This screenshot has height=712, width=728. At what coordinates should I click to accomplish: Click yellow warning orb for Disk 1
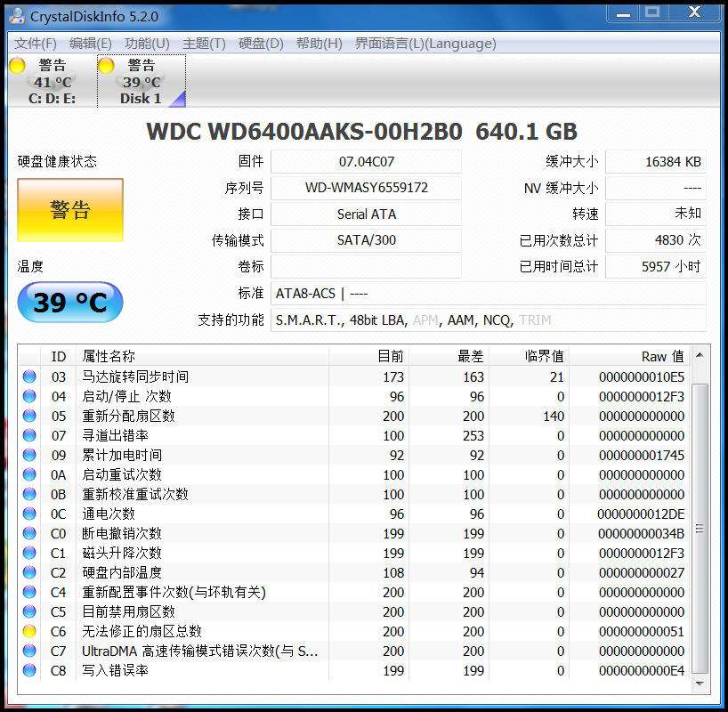click(x=106, y=66)
